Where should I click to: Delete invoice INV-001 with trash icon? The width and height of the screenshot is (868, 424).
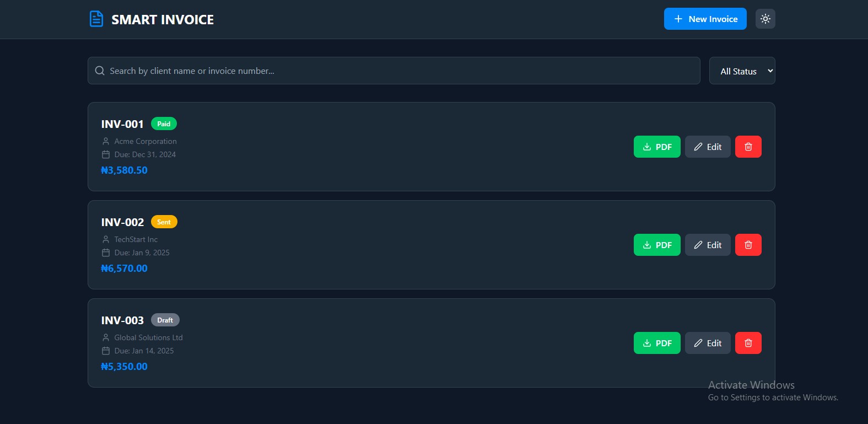(x=748, y=147)
